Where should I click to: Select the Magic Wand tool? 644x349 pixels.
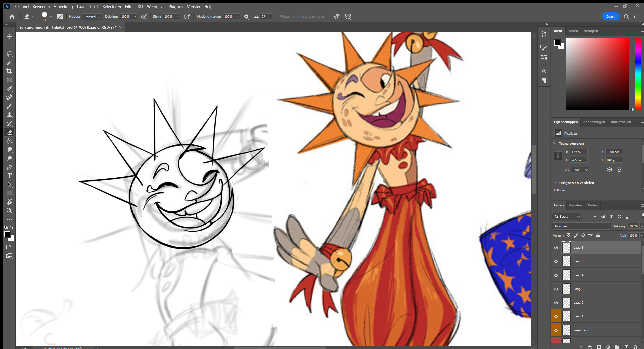point(9,62)
